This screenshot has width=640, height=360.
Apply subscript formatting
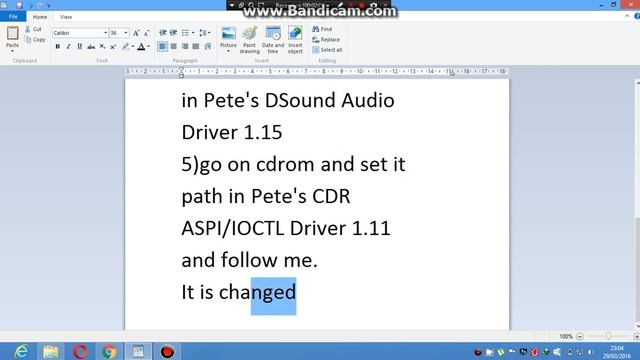coord(102,47)
